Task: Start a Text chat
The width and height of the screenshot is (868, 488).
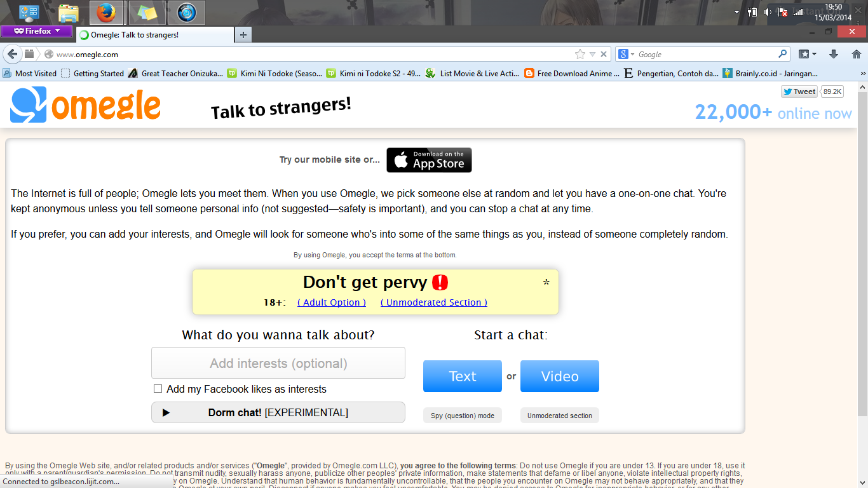Action: 463,376
